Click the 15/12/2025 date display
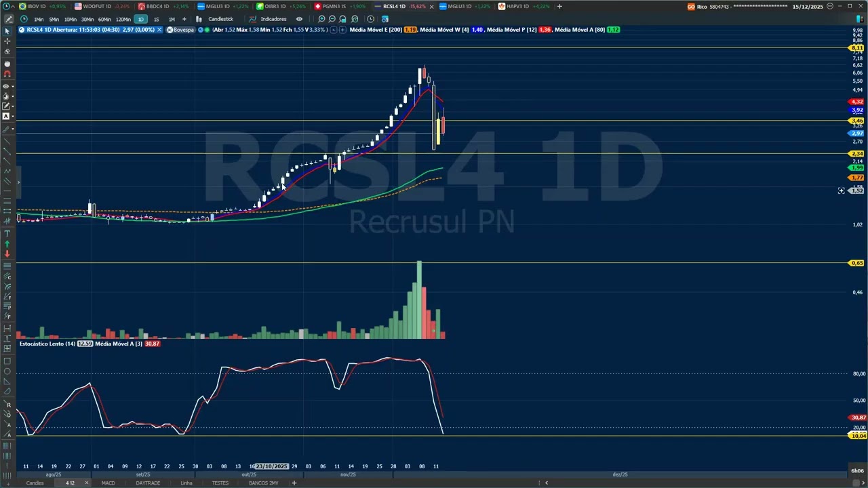Viewport: 868px width, 488px height. [x=807, y=6]
